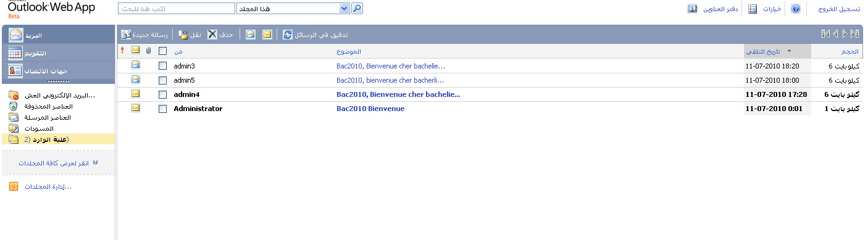Click the Options (خيارات) link
This screenshot has height=240, width=868.
772,9
